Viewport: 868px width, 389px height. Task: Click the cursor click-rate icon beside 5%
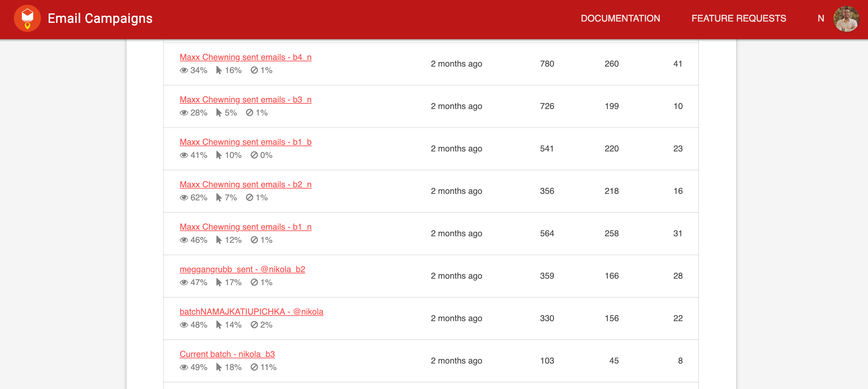pos(219,113)
